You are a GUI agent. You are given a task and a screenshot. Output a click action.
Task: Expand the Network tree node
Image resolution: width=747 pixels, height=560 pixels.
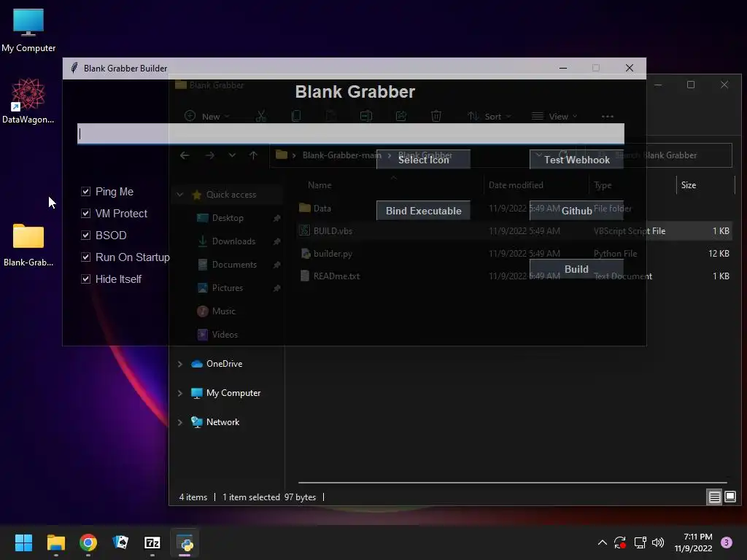180,422
